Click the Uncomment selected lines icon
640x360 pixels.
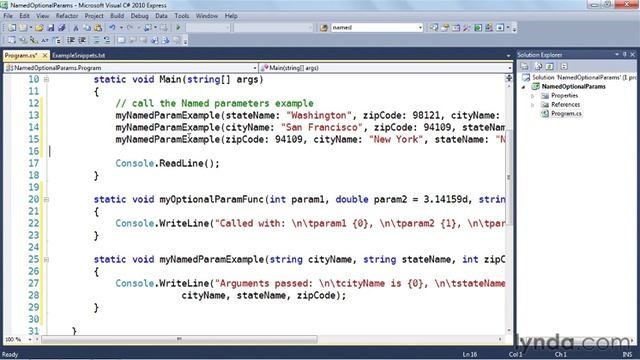tap(107, 40)
